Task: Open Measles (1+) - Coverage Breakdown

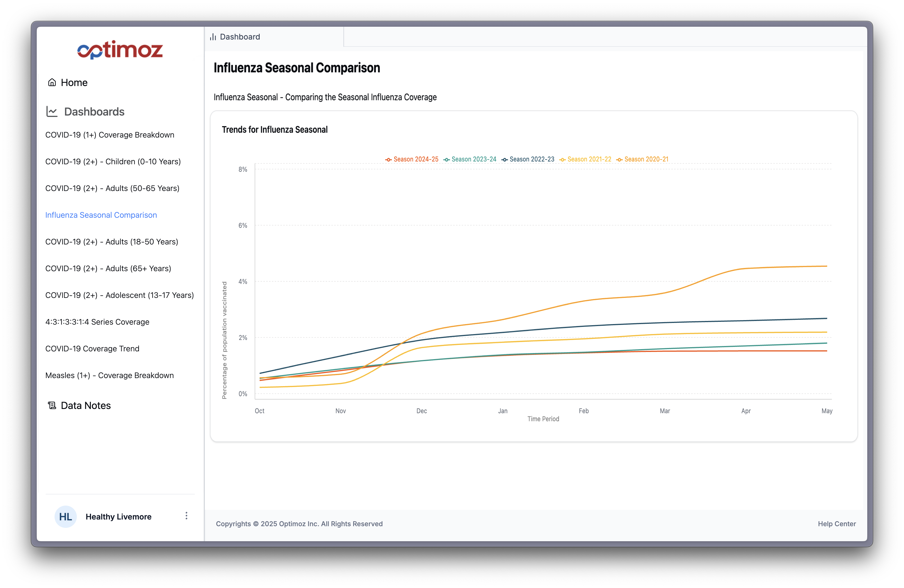Action: click(x=109, y=375)
